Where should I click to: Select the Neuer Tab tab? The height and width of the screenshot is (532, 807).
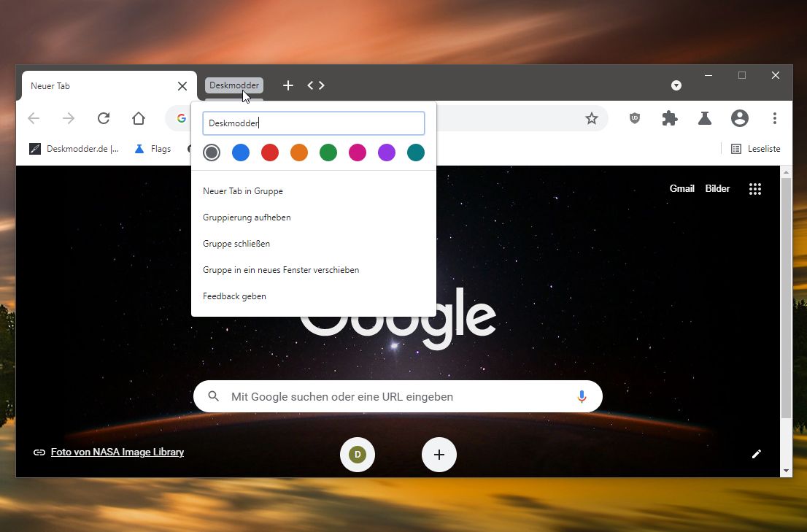[109, 86]
